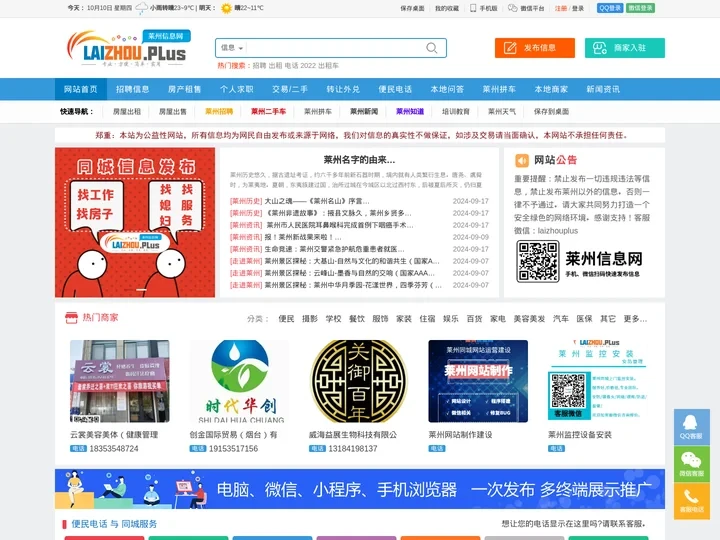
Task: Click quick nav 保存到桌面
Action: pos(551,111)
